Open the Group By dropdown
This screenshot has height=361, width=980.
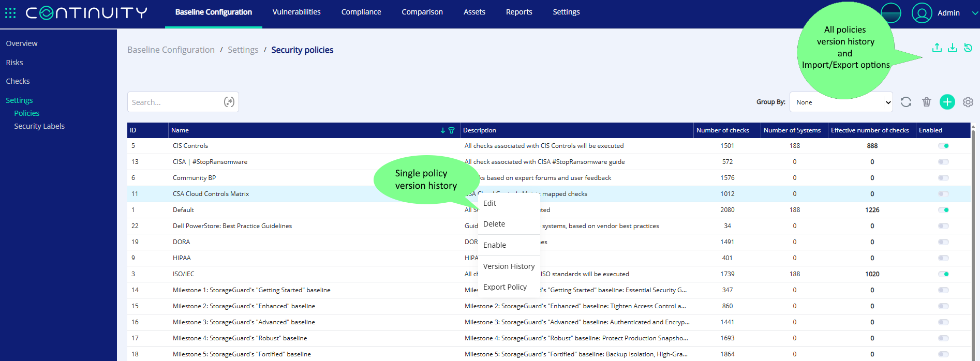point(841,102)
